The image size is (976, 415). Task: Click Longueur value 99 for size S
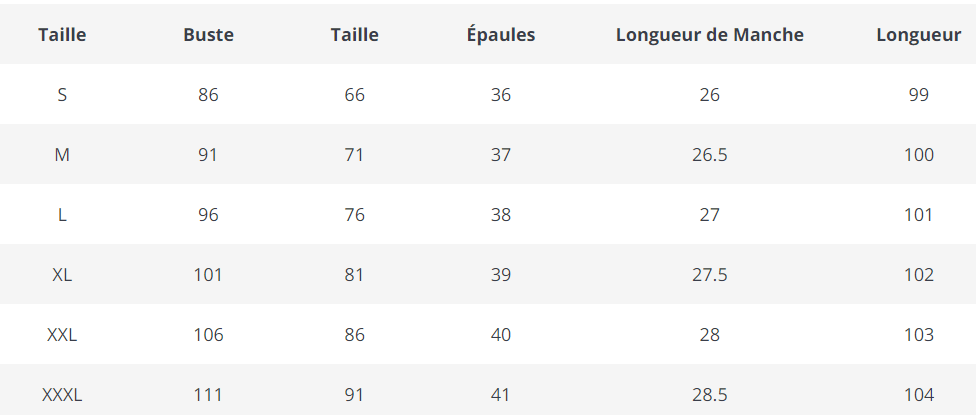pos(918,95)
